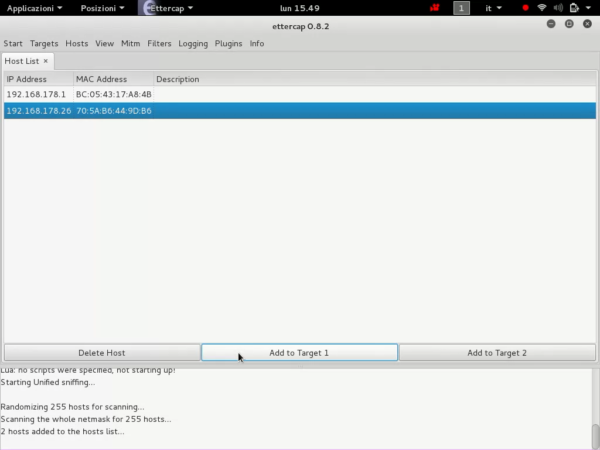Open the Logging menu
600x450 pixels.
point(193,44)
